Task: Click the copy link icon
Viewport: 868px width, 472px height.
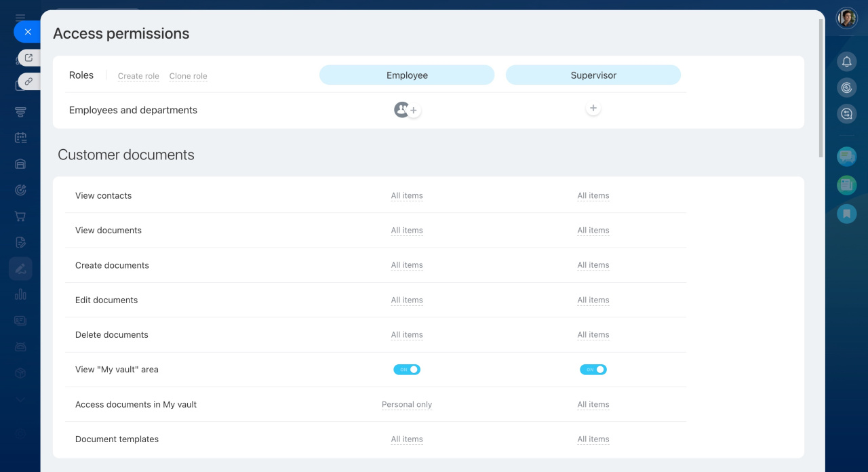Action: 28,81
